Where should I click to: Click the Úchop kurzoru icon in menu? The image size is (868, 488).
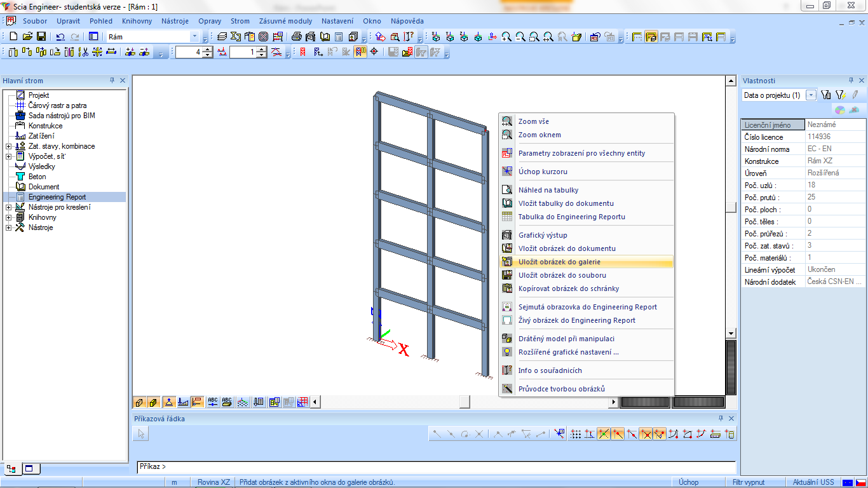pos(507,172)
